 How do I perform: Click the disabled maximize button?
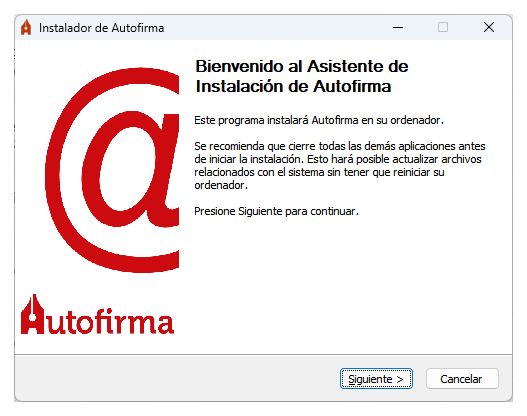click(443, 27)
